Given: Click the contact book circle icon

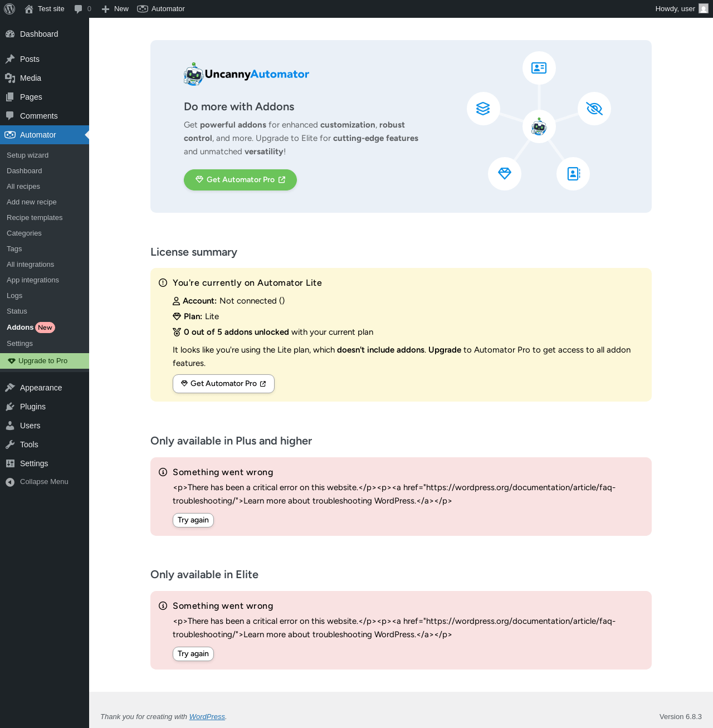Looking at the screenshot, I should tap(573, 174).
